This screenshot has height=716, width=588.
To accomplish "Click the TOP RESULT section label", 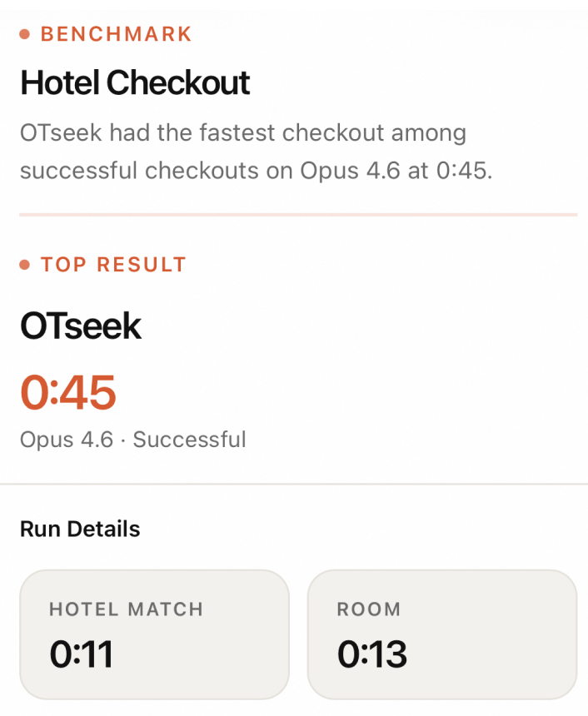I will (x=113, y=265).
